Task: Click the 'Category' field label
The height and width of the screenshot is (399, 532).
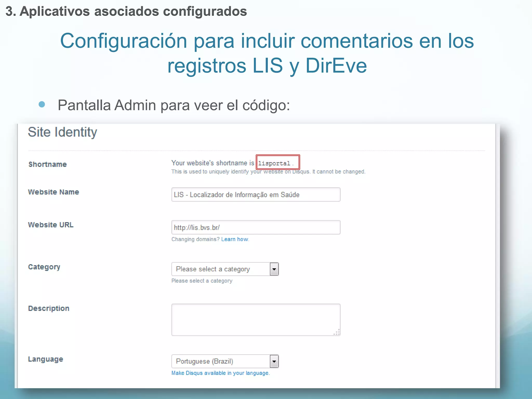Action: [x=44, y=267]
